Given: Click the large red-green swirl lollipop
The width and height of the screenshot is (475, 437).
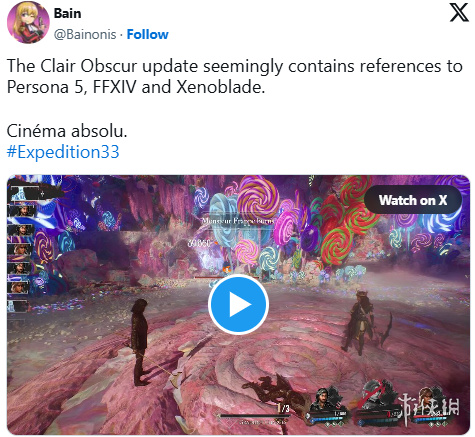Looking at the screenshot, I should tap(335, 243).
